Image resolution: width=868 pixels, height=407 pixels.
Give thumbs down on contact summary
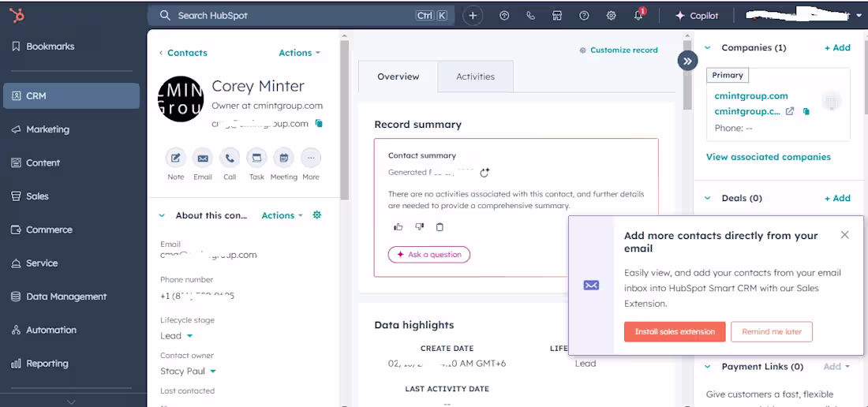419,226
